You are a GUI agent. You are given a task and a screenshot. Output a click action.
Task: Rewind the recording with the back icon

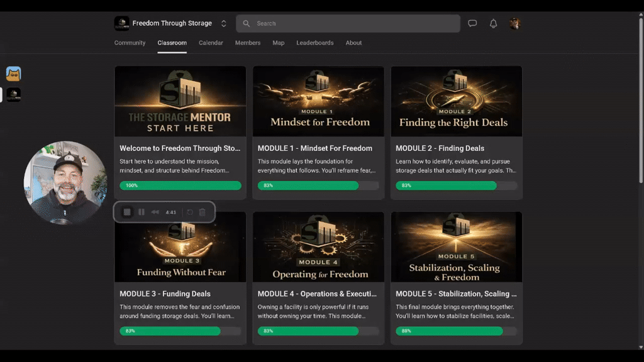pyautogui.click(x=155, y=212)
